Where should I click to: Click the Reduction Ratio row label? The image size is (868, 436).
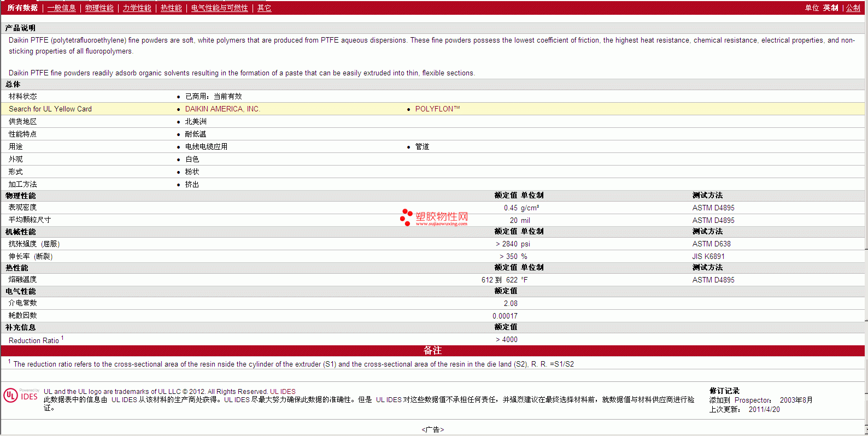click(34, 340)
